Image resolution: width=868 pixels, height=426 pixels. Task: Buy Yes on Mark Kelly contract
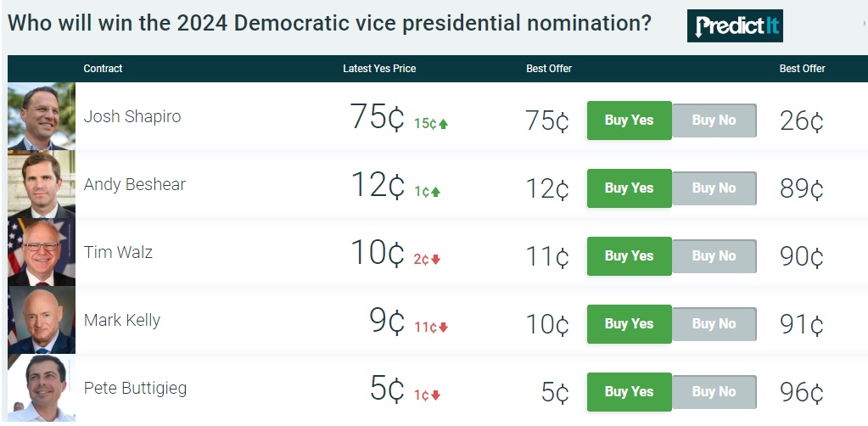point(629,324)
